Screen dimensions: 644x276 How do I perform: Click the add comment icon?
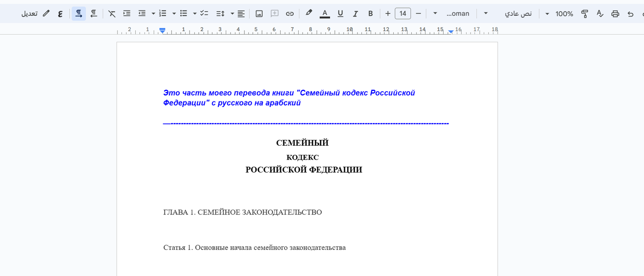tap(275, 14)
